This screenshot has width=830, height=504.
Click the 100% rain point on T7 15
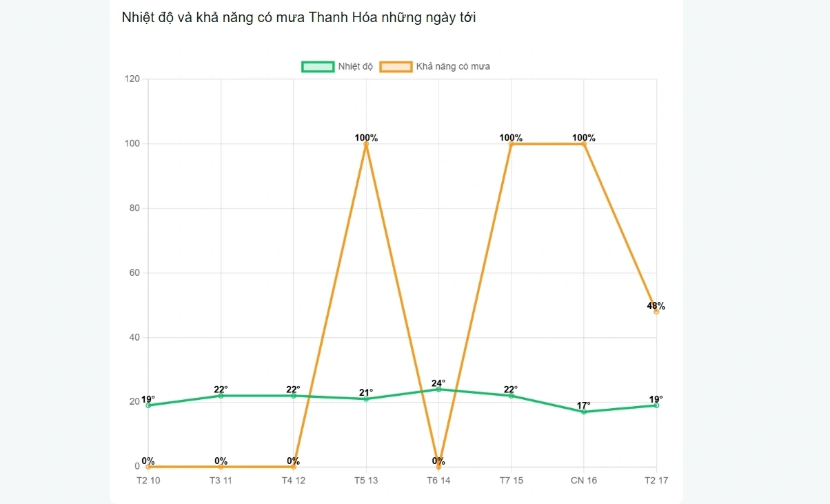(x=512, y=144)
